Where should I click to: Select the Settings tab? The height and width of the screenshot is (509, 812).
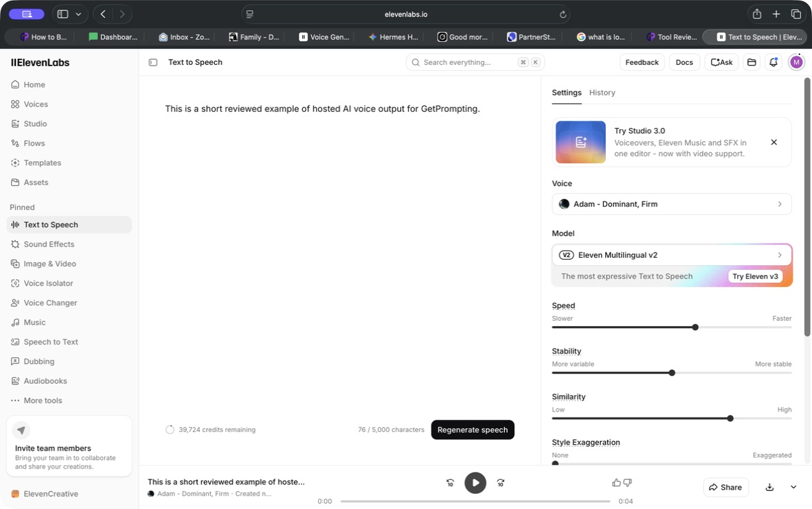[x=567, y=93]
